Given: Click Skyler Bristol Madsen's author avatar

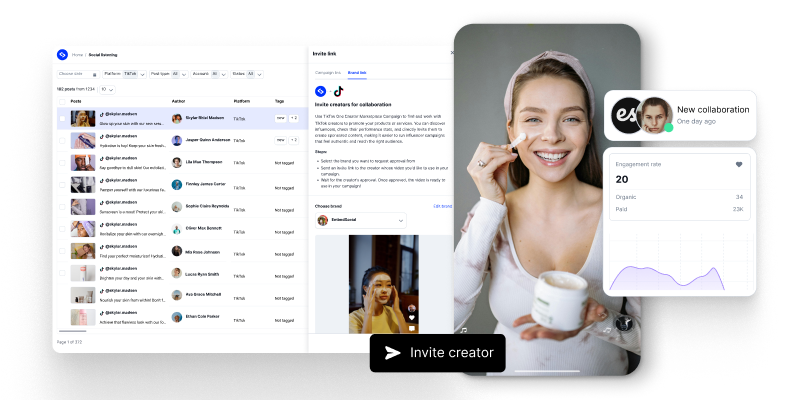Looking at the screenshot, I should coord(177,118).
